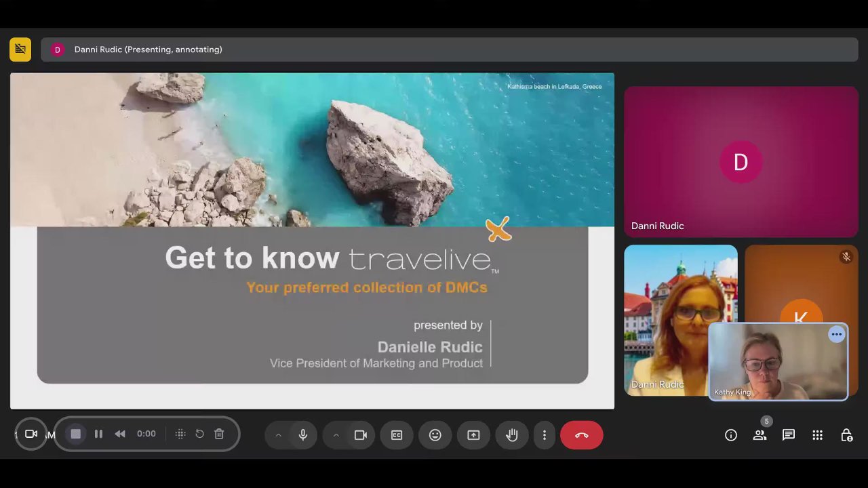The width and height of the screenshot is (868, 488).
Task: Click the shared travelive presentation slide
Action: tap(313, 241)
